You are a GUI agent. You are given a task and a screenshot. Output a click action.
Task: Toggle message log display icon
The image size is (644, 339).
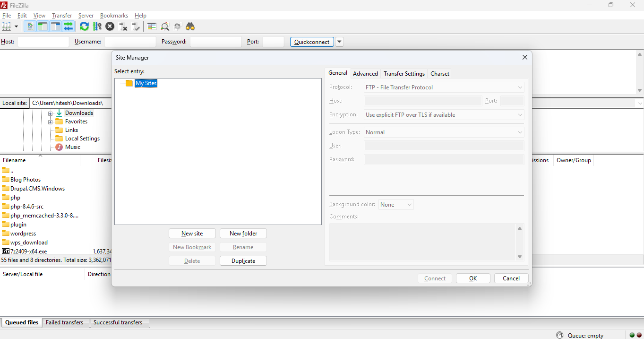[30, 26]
